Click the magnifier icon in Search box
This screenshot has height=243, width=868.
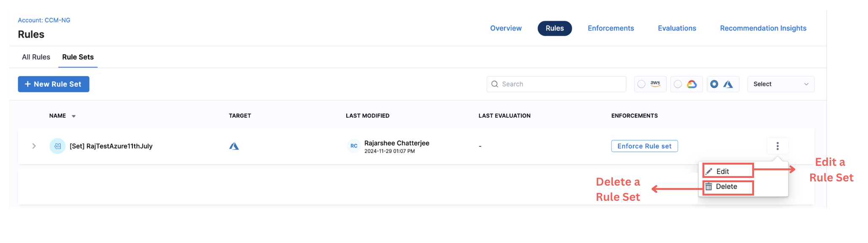point(495,84)
